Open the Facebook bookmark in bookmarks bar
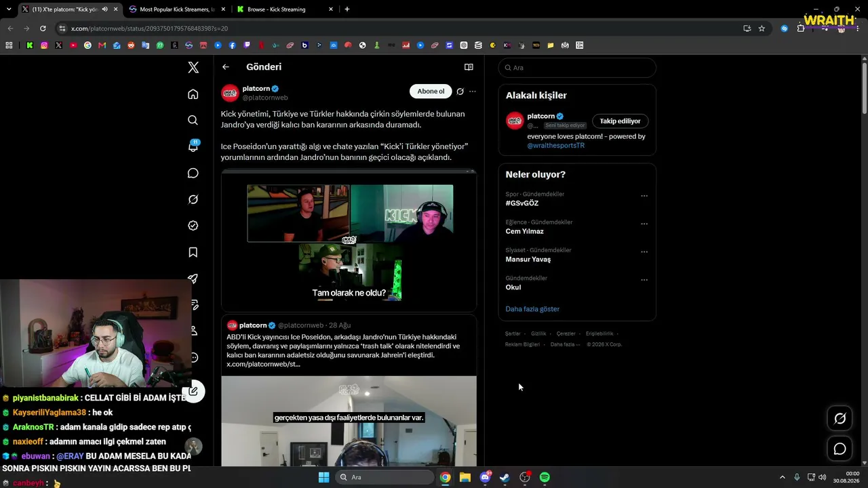868x488 pixels. (x=233, y=45)
